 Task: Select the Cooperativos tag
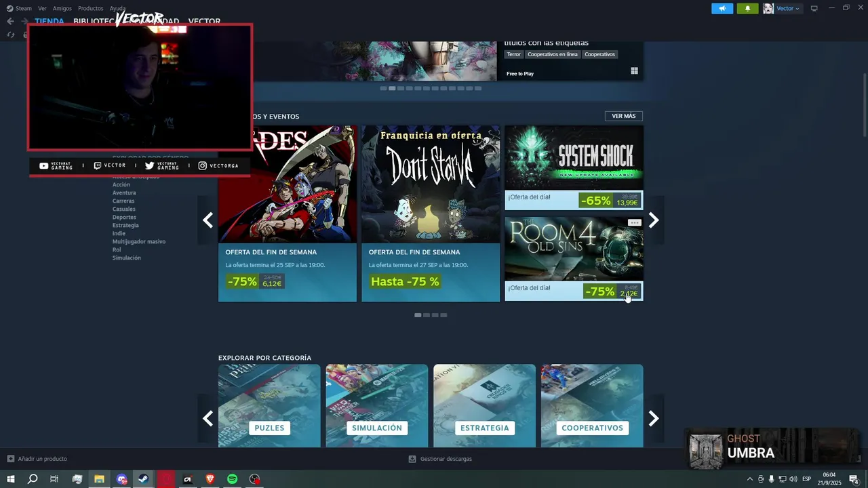pyautogui.click(x=599, y=54)
